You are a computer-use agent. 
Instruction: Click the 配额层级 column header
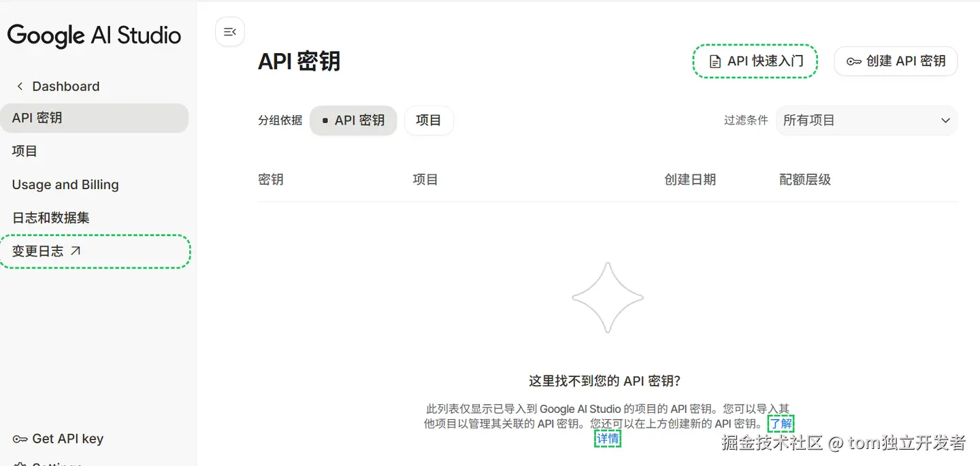[805, 180]
